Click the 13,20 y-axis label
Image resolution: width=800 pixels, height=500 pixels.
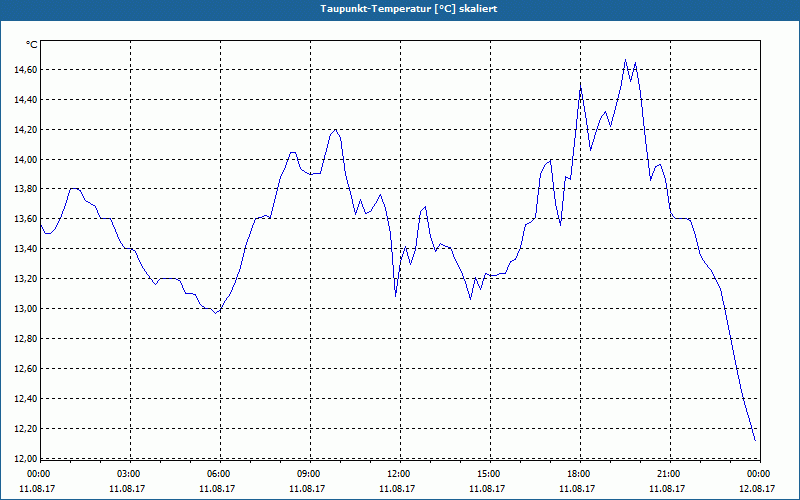coord(25,279)
